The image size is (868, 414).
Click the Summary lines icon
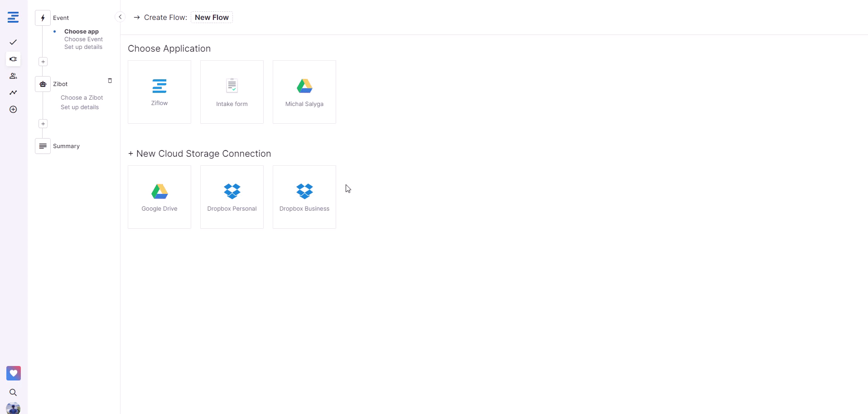click(x=43, y=146)
